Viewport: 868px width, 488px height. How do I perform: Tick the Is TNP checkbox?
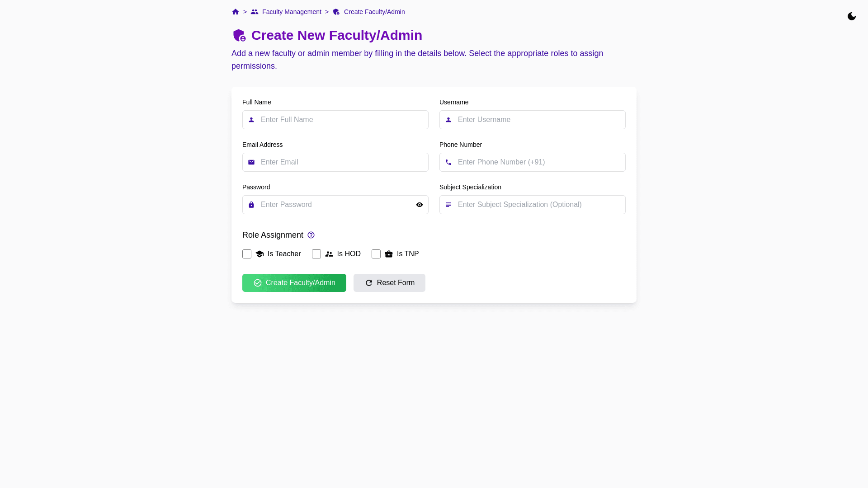[x=376, y=254]
